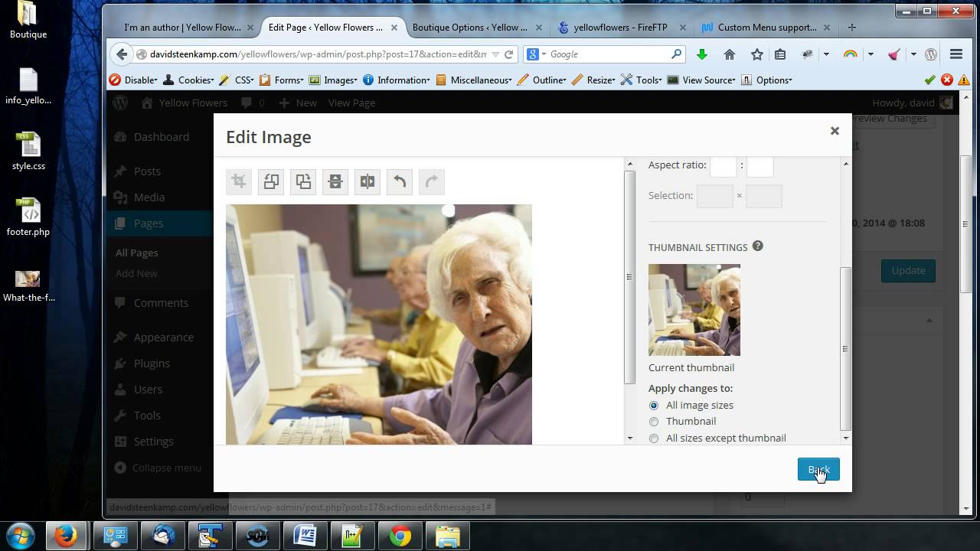
Task: Open Images dropdown menu
Action: pos(333,80)
